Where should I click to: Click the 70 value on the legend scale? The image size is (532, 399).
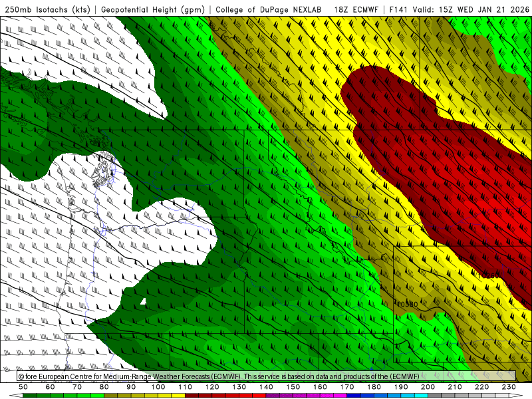click(77, 387)
